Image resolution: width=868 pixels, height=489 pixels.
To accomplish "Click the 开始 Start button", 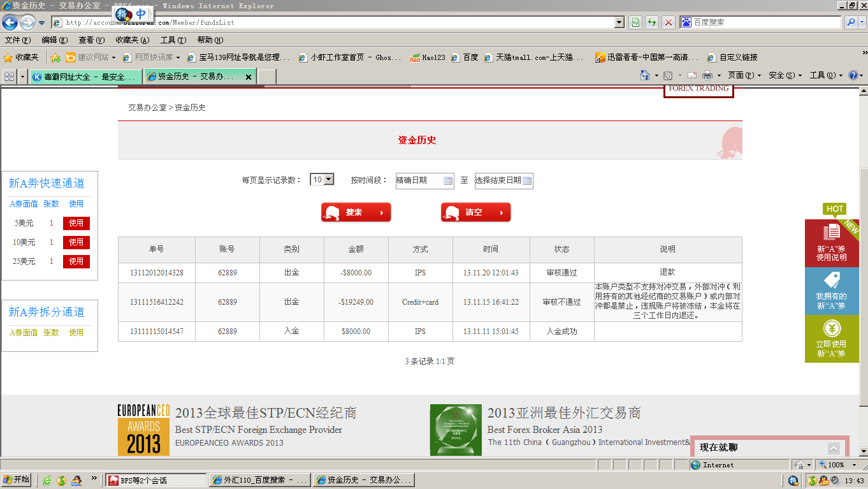I will 16,480.
